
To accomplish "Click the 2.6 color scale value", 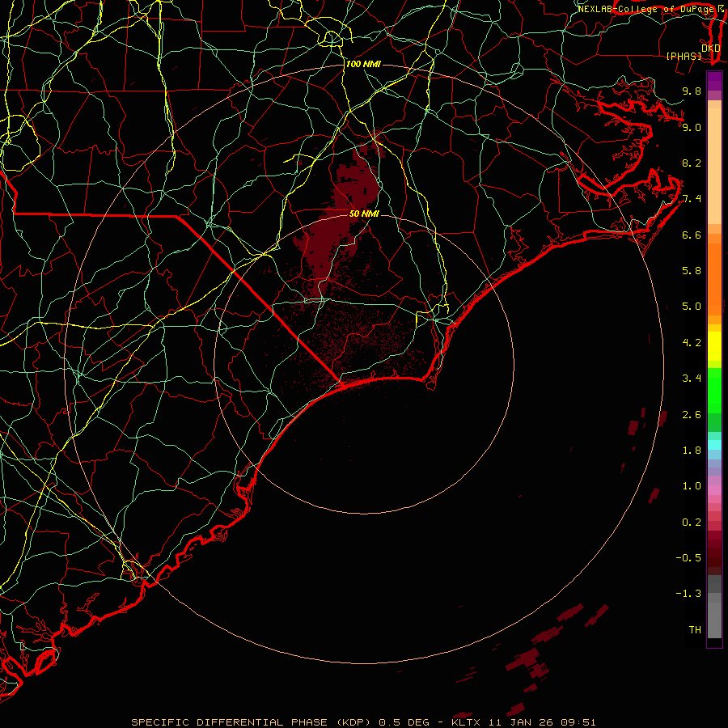I will pyautogui.click(x=692, y=415).
